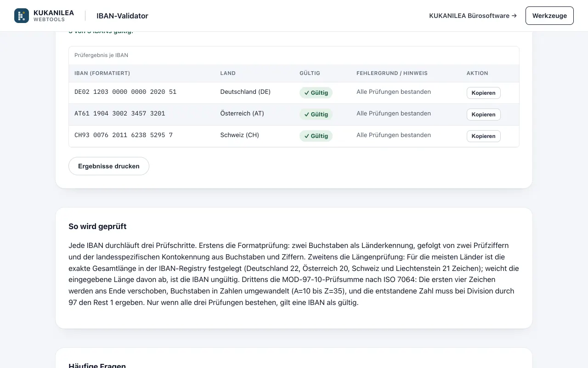Click the Österreich (AT) country cell
The width and height of the screenshot is (588, 368).
[242, 114]
